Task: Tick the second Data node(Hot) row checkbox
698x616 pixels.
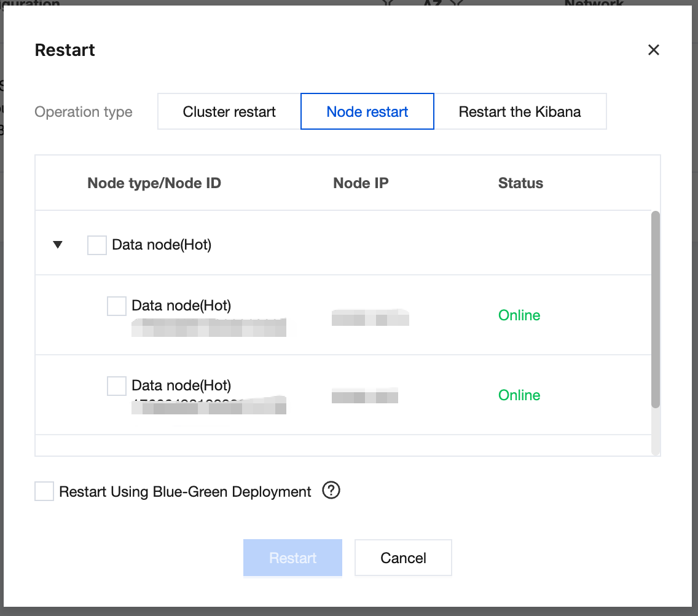Action: [x=117, y=385]
